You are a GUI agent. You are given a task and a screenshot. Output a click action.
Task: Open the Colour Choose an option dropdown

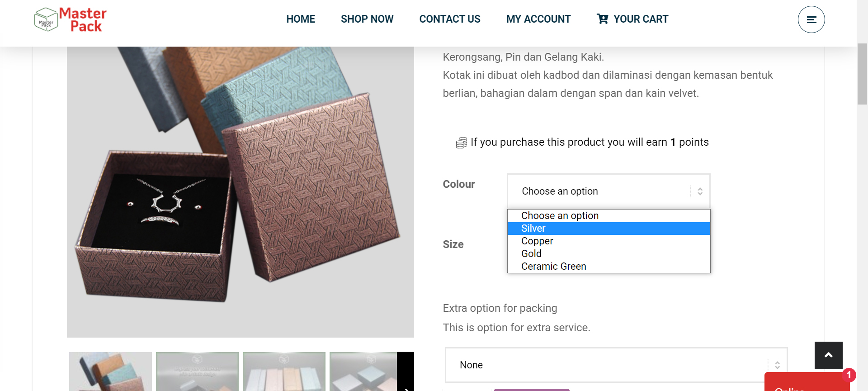tap(609, 191)
